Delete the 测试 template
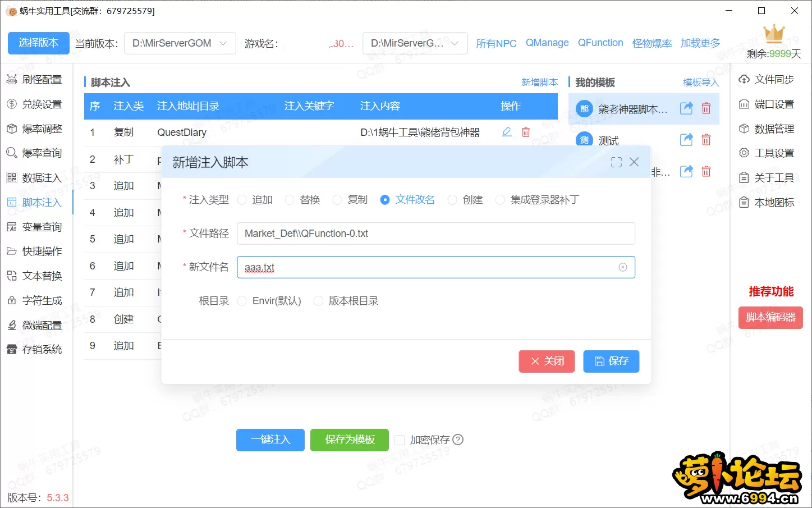 (x=707, y=140)
